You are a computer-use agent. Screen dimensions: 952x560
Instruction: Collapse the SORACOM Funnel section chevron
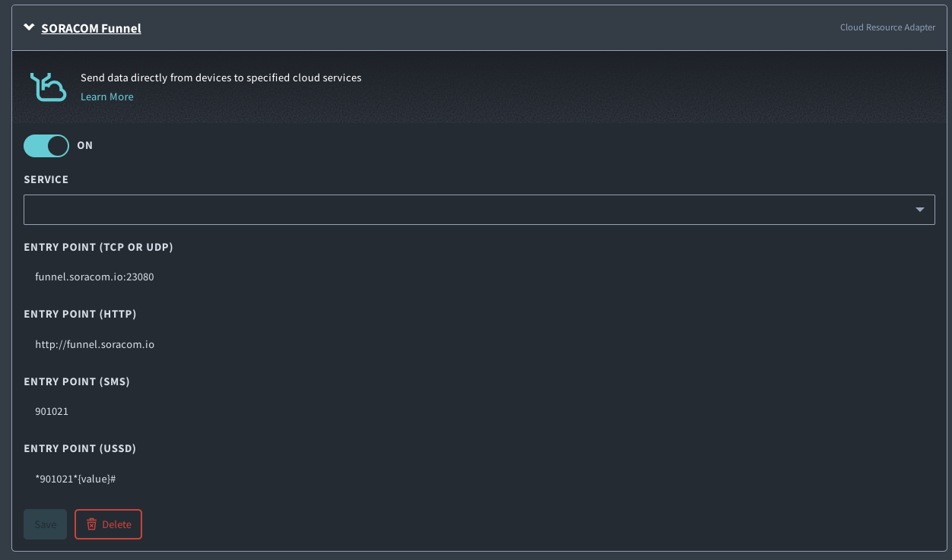click(29, 28)
